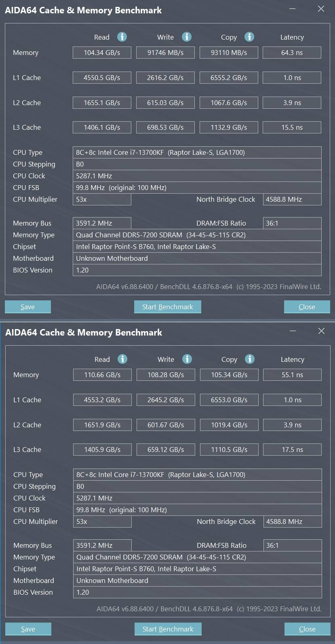The image size is (335, 644).
Task: Save results from the upper benchmark window
Action: 28,307
